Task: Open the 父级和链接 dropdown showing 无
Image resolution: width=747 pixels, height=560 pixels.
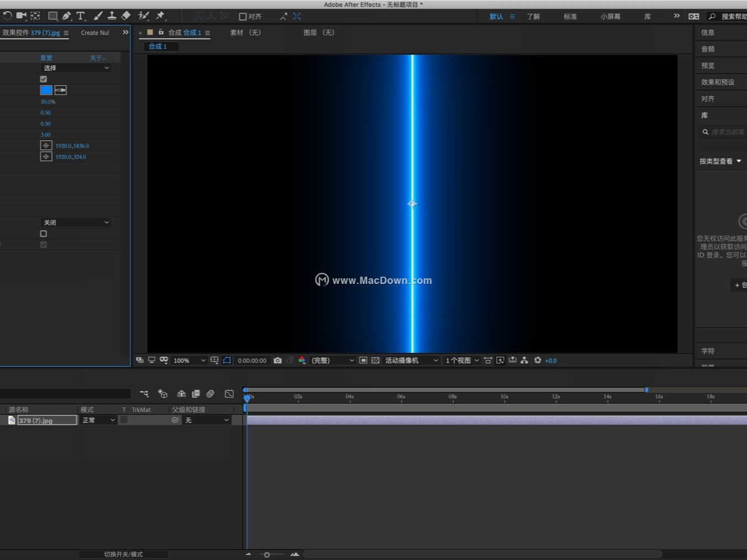Action: point(207,420)
